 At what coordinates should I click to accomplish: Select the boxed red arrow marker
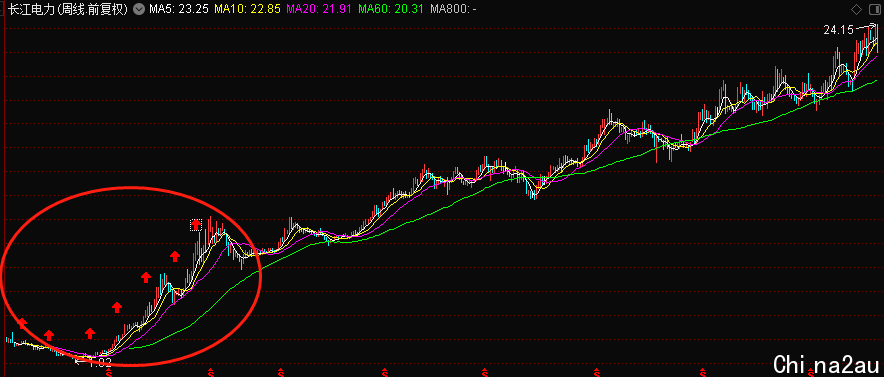(x=196, y=225)
